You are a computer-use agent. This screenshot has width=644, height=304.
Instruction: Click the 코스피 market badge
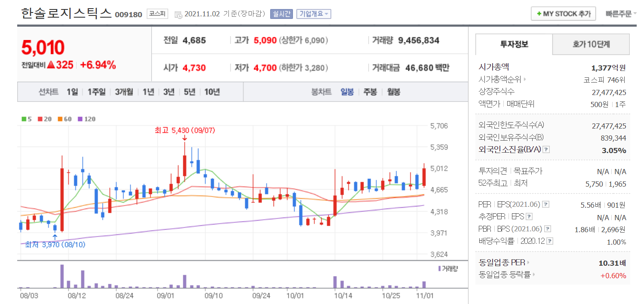pyautogui.click(x=158, y=14)
